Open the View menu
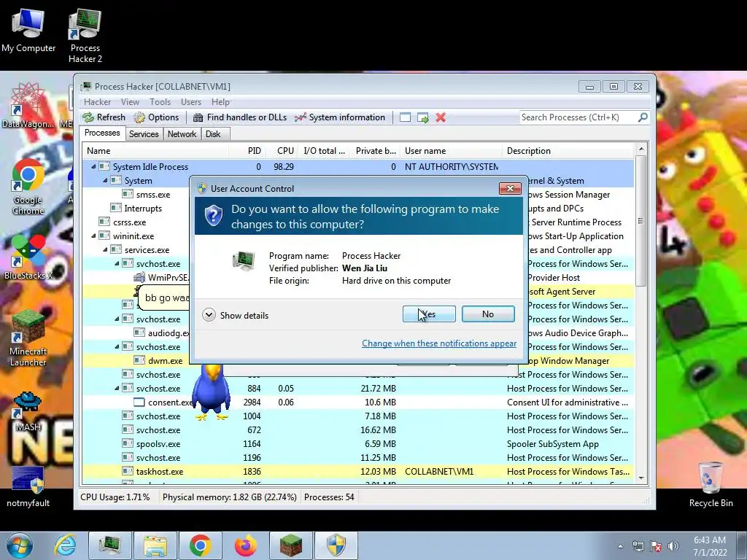The image size is (747, 560). point(130,102)
